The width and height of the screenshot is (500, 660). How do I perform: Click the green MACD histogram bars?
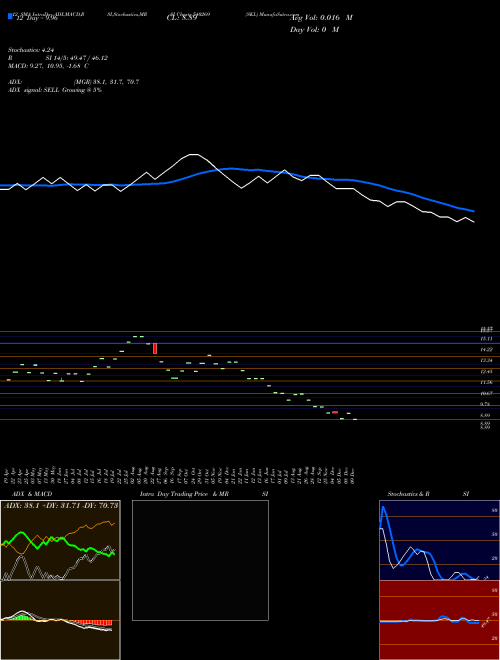[x=23, y=617]
